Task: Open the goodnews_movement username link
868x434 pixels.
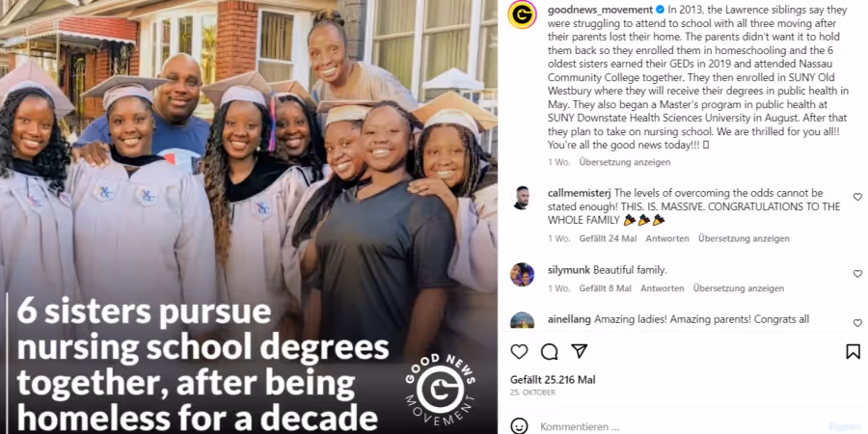Action: click(x=600, y=10)
